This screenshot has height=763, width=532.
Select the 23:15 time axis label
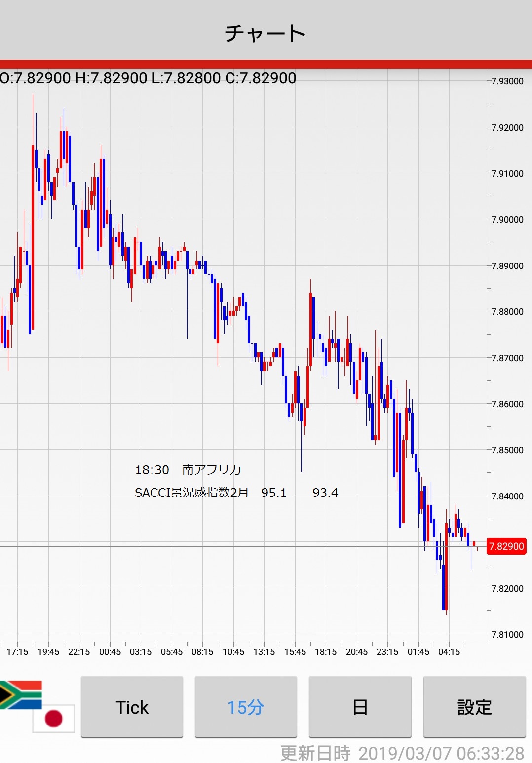click(x=387, y=652)
